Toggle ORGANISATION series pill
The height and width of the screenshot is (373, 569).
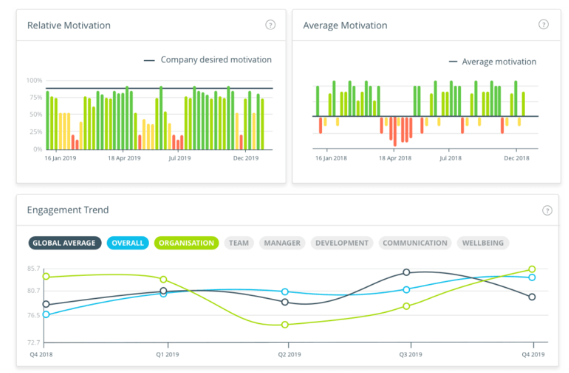coord(187,243)
